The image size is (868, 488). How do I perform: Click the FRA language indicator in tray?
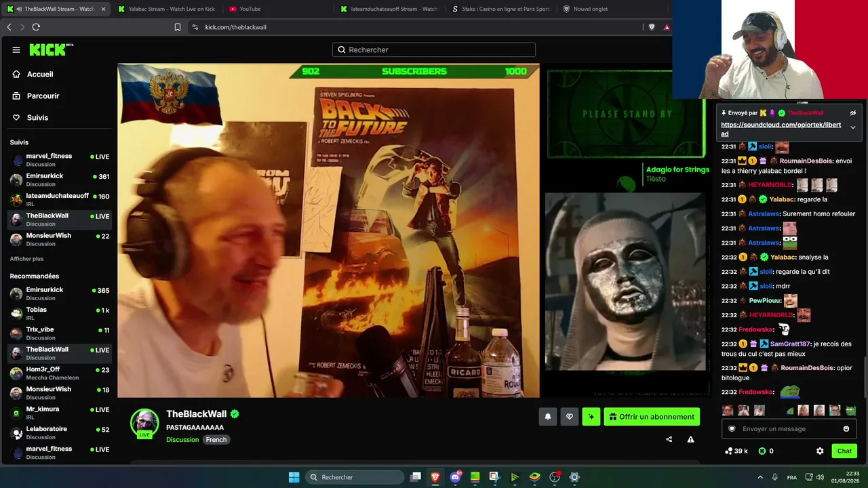pyautogui.click(x=792, y=477)
